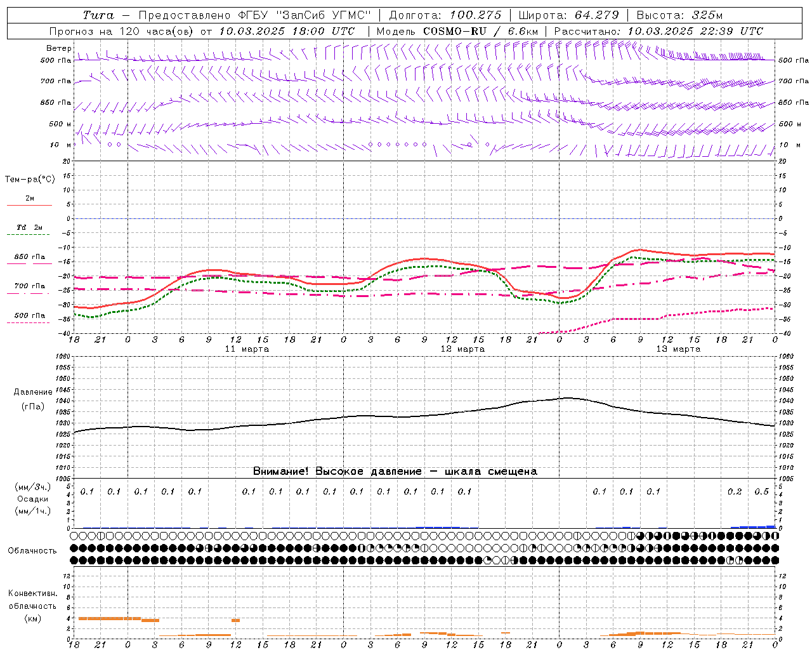Screen dimensions: 812x650
Task: Click the "Рассчитано: 10.03.2025 22:39 UTC" timestamp
Action: tap(658, 31)
